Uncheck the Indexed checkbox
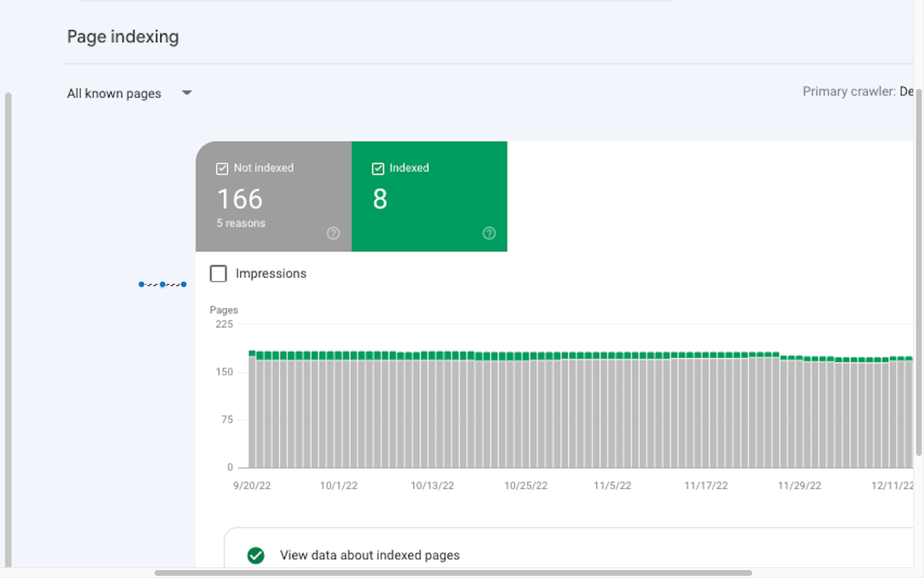Image resolution: width=924 pixels, height=578 pixels. point(378,168)
